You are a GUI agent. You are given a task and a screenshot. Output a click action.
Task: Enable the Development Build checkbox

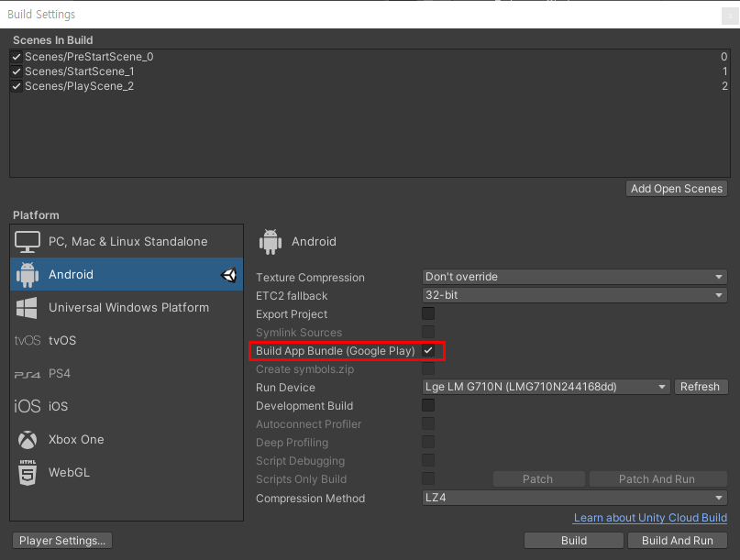pos(428,405)
